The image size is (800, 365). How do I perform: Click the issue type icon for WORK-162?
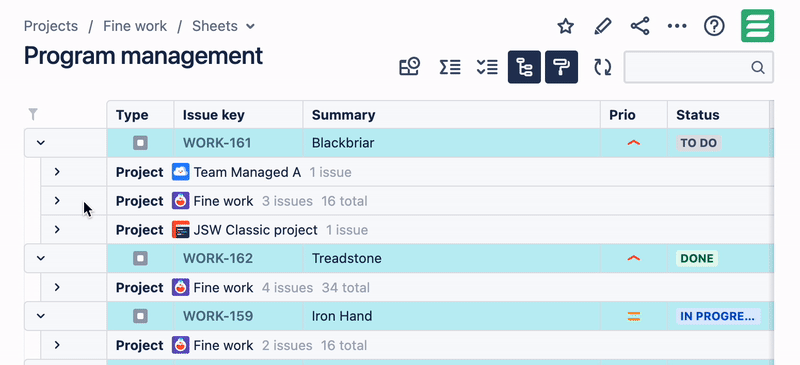pos(140,258)
